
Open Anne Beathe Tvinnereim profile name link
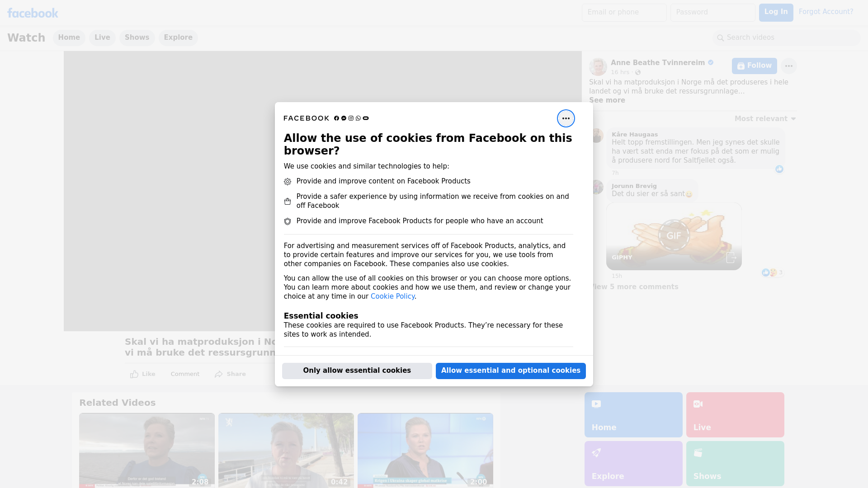[x=658, y=63]
